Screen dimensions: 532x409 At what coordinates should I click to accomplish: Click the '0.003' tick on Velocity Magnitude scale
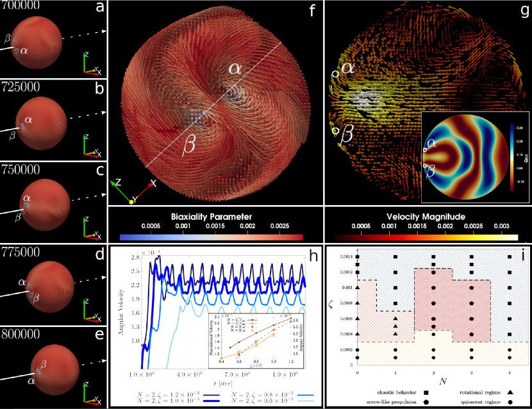(x=501, y=226)
